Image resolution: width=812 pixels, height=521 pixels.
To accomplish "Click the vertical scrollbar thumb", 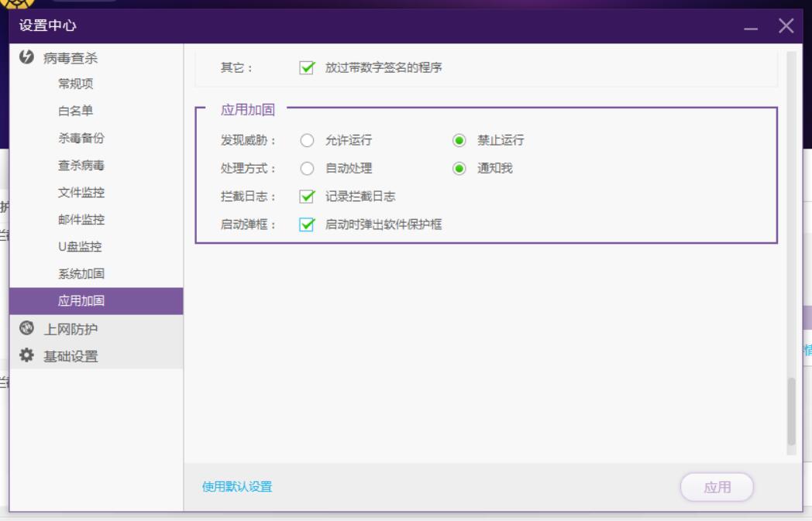I will pyautogui.click(x=791, y=412).
